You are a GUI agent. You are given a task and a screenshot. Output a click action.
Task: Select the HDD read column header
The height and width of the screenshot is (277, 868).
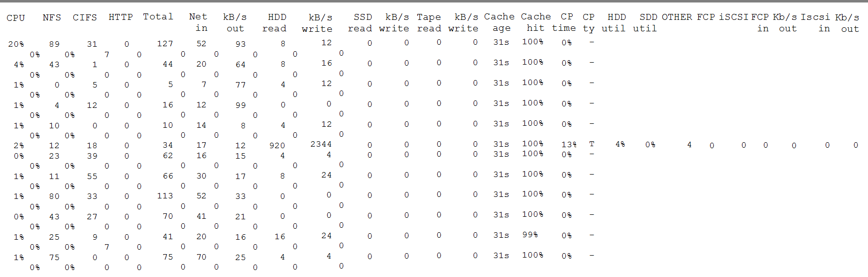pos(275,22)
